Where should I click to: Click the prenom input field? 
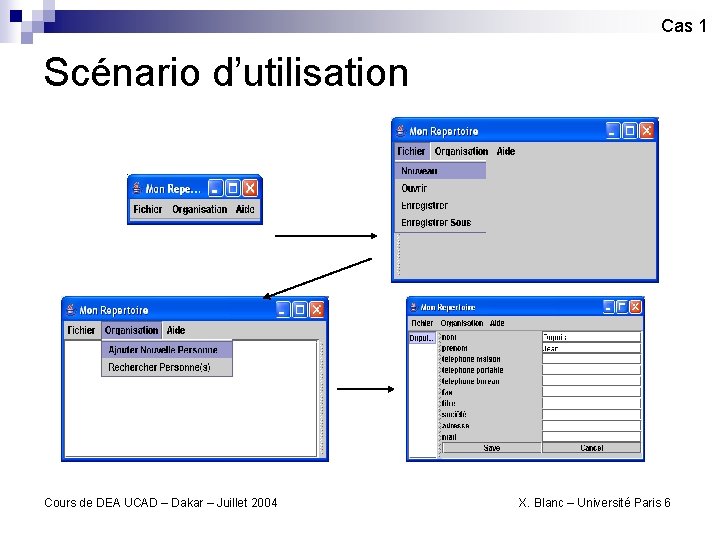(x=591, y=348)
